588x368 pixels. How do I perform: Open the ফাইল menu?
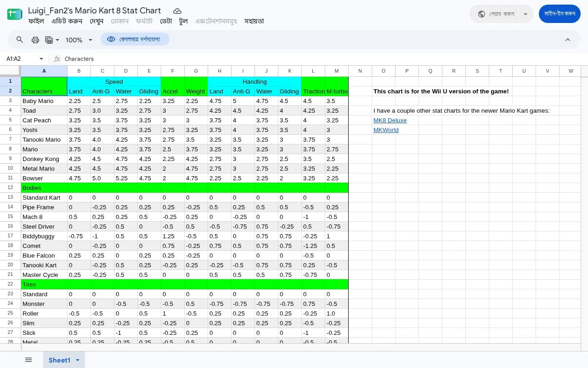pyautogui.click(x=36, y=21)
